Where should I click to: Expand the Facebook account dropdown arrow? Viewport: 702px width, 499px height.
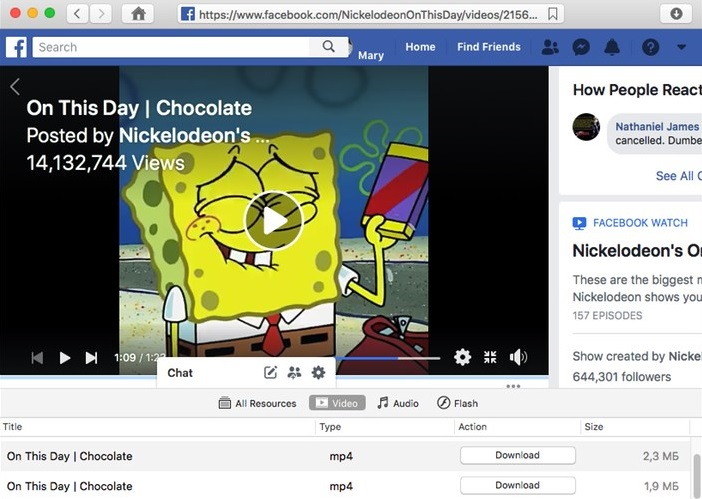pos(682,47)
